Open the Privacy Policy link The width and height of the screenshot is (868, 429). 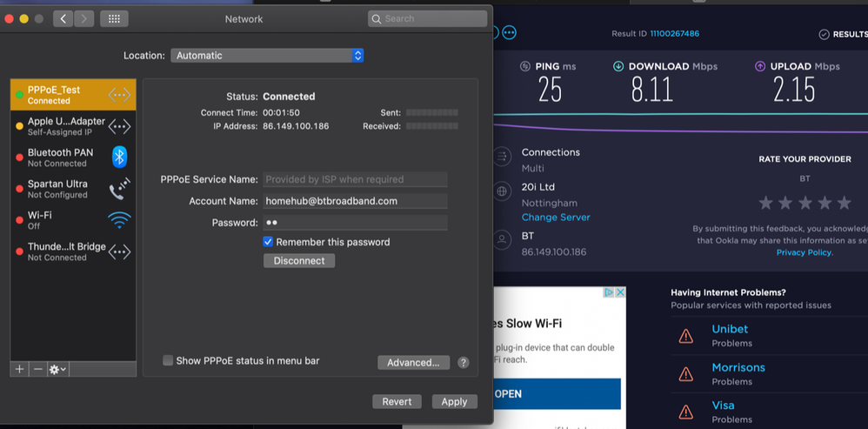click(804, 252)
